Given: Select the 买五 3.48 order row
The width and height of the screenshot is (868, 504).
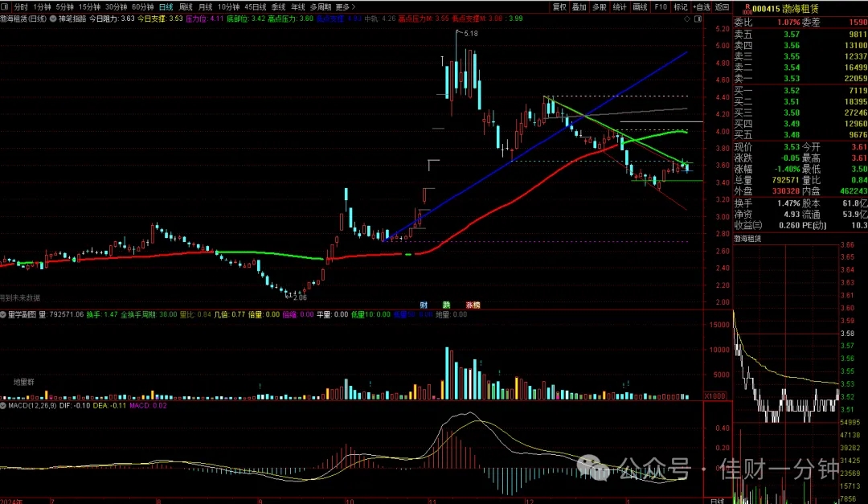Looking at the screenshot, I should tap(800, 134).
